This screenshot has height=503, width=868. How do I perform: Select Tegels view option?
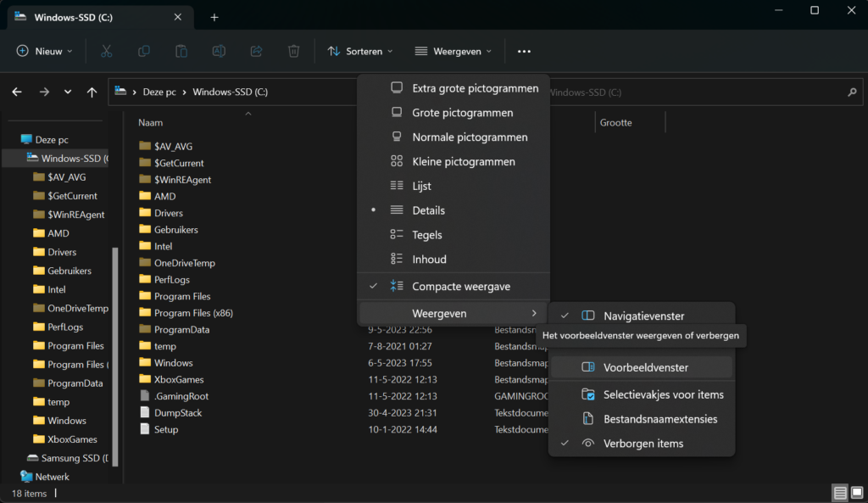(453, 234)
